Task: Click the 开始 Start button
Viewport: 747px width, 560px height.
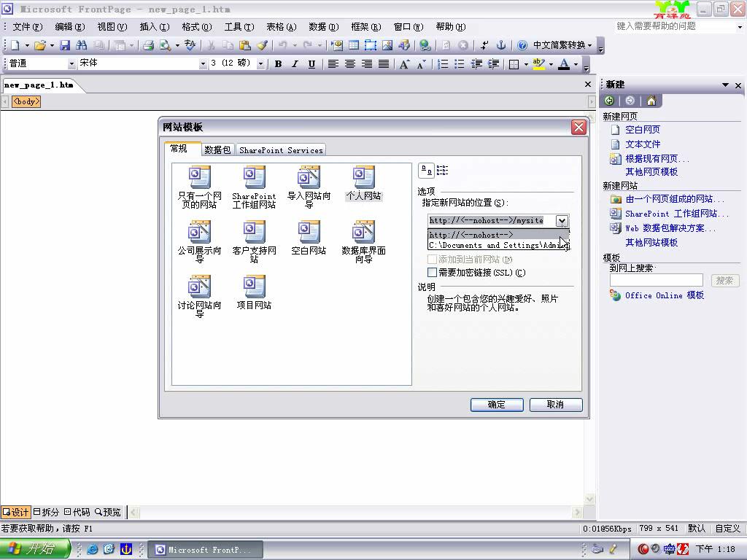Action: click(x=35, y=548)
